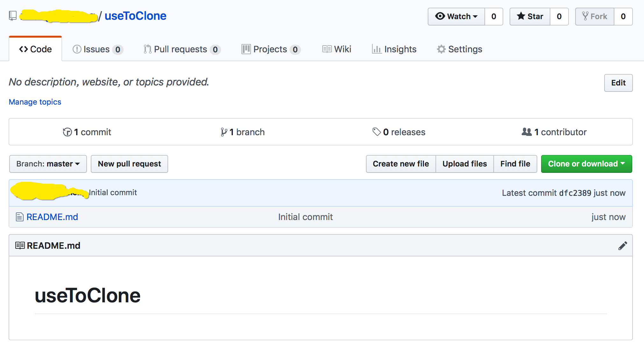Go to the Insights tab
This screenshot has width=644, height=354.
tap(394, 49)
